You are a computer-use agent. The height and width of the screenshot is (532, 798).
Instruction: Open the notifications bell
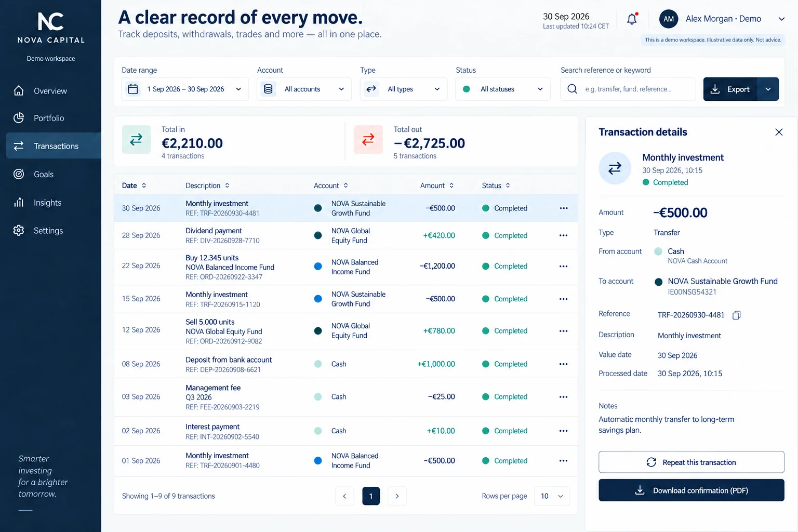pos(632,19)
